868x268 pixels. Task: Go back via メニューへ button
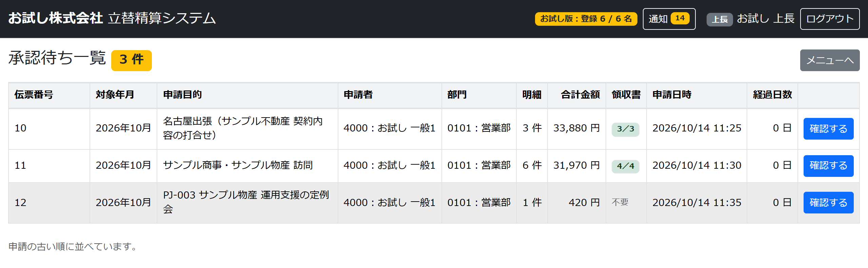click(830, 60)
